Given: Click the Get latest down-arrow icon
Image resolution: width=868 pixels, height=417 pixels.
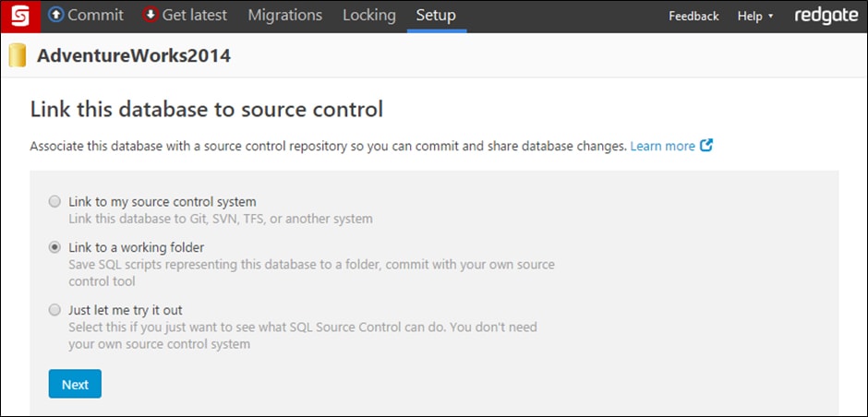Looking at the screenshot, I should tap(150, 15).
